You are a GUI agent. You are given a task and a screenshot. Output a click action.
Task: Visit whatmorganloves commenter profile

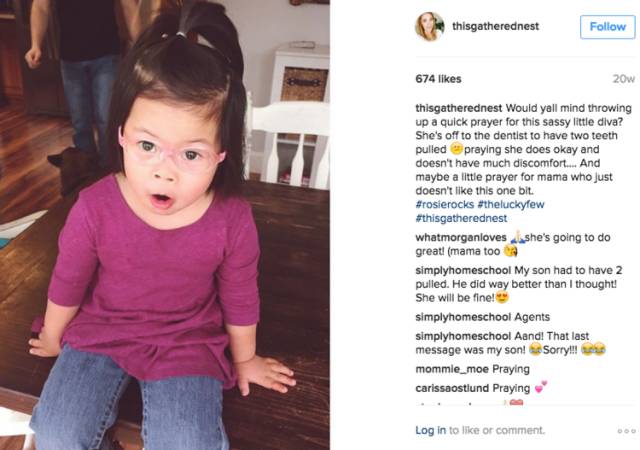click(461, 238)
